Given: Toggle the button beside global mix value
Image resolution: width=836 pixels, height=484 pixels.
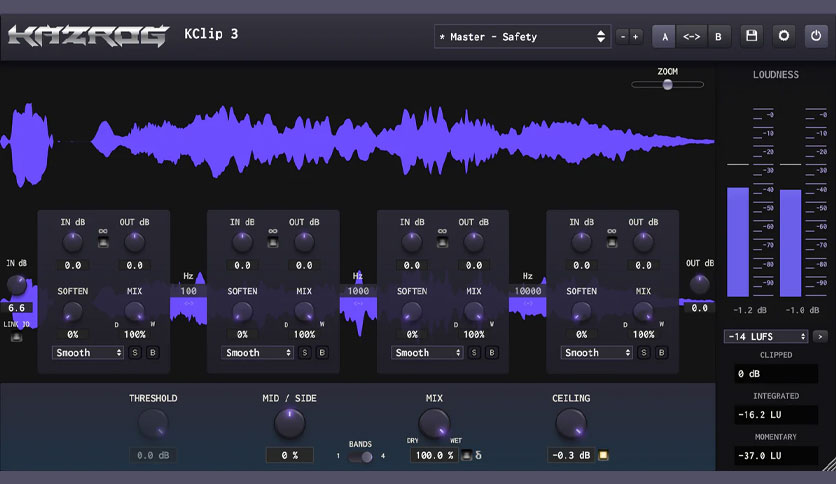Looking at the screenshot, I should [x=466, y=455].
